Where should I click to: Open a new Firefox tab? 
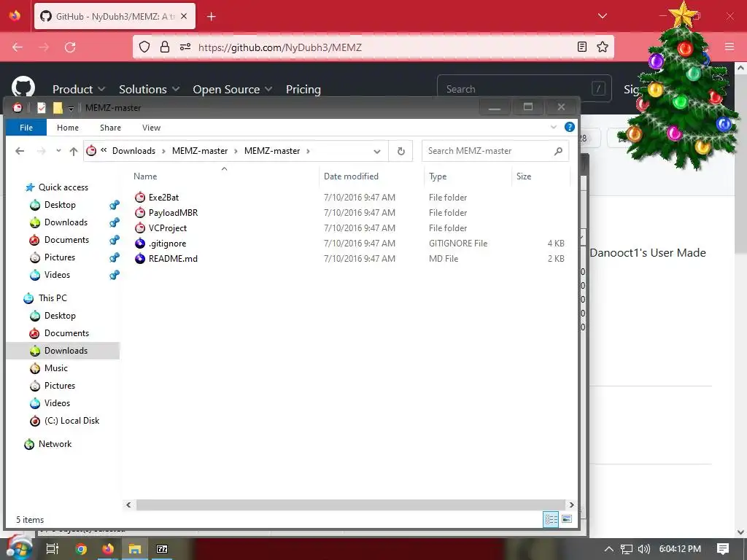coord(212,16)
